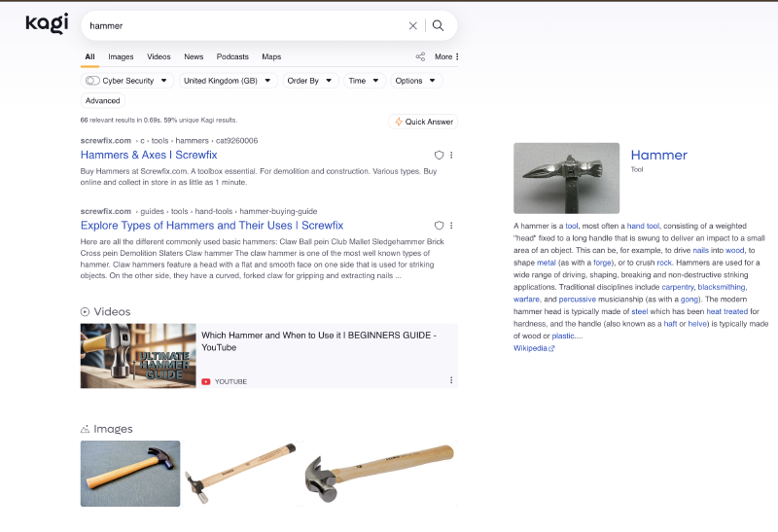Follow the 'haft' link in the panel

pos(670,324)
